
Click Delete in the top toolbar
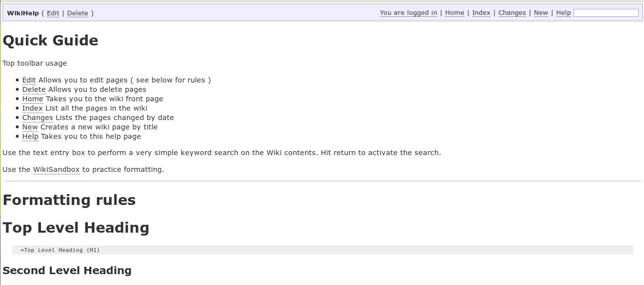(x=77, y=13)
